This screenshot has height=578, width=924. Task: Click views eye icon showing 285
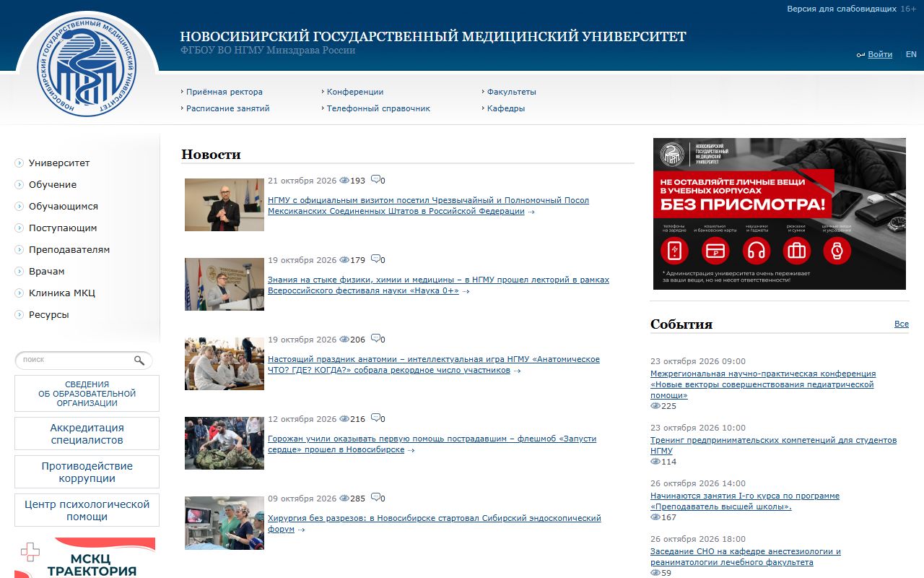[344, 499]
